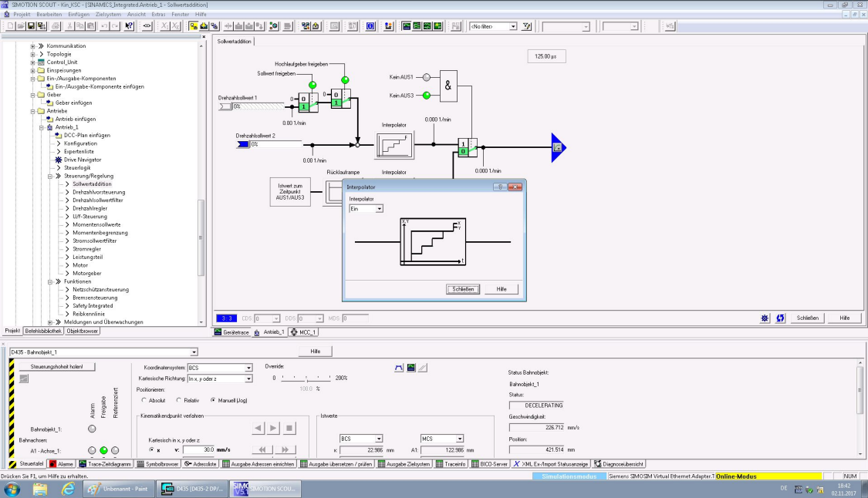Toggle the Sollwert freigeben switch block

point(309,103)
